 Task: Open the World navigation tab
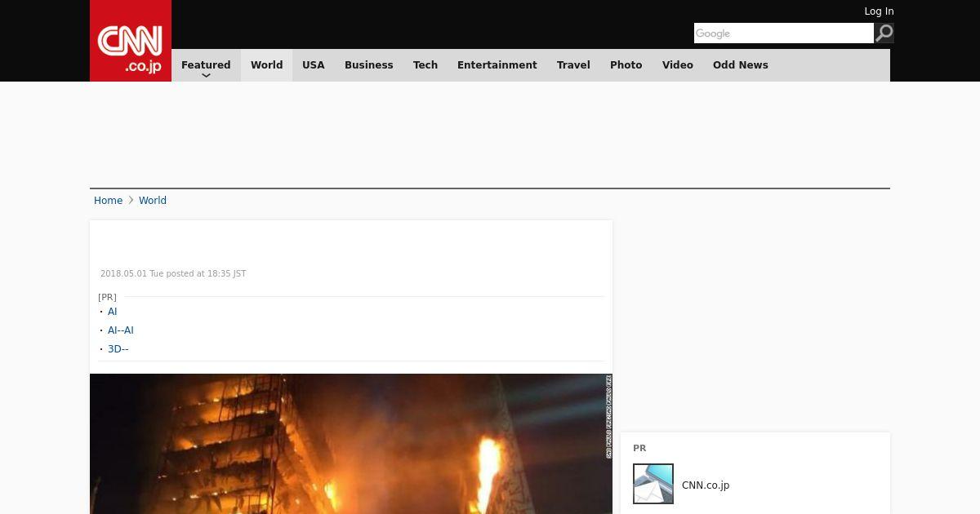click(x=266, y=65)
